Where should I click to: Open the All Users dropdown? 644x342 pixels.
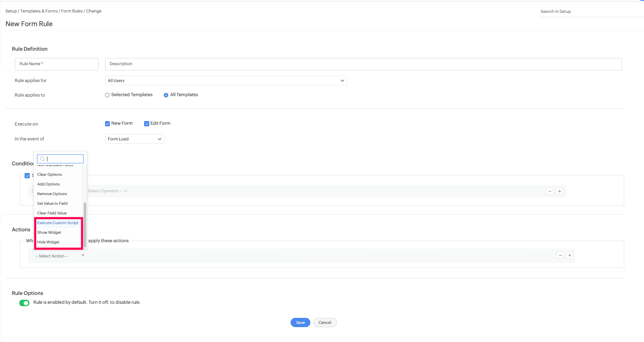click(x=226, y=80)
